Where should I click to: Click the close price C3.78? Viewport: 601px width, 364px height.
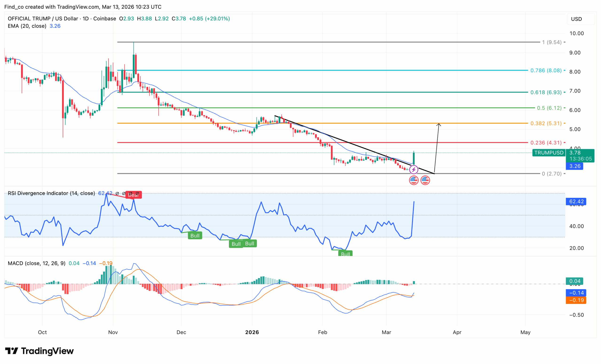tap(179, 19)
